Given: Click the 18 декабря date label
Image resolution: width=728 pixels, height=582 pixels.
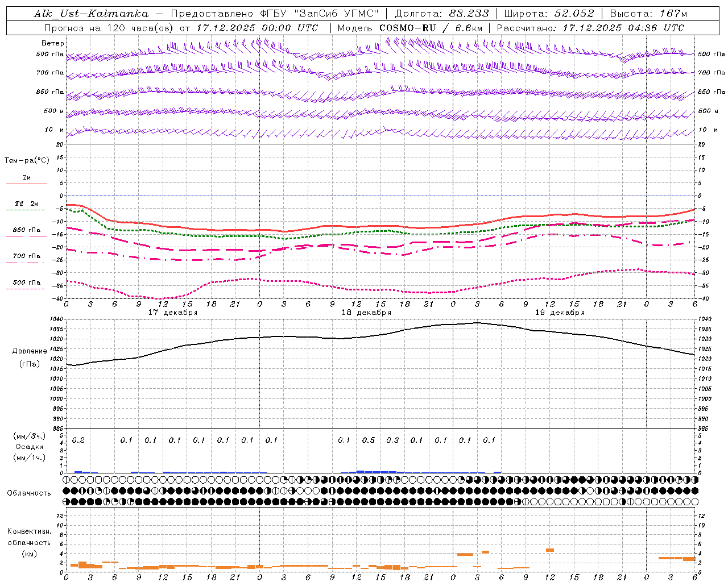Looking at the screenshot, I should pos(366,313).
